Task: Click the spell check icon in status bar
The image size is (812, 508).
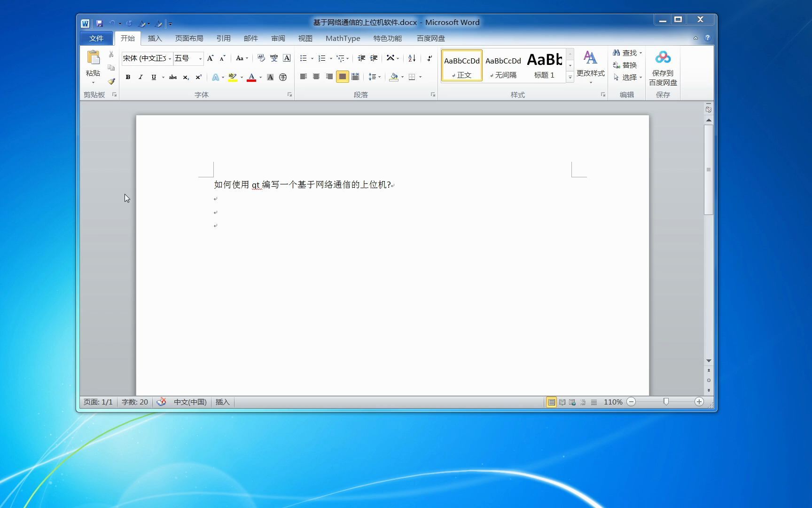Action: 161,402
